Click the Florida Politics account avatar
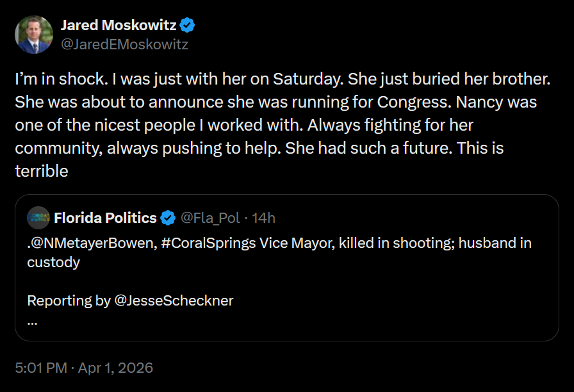This screenshot has height=392, width=574. point(37,218)
